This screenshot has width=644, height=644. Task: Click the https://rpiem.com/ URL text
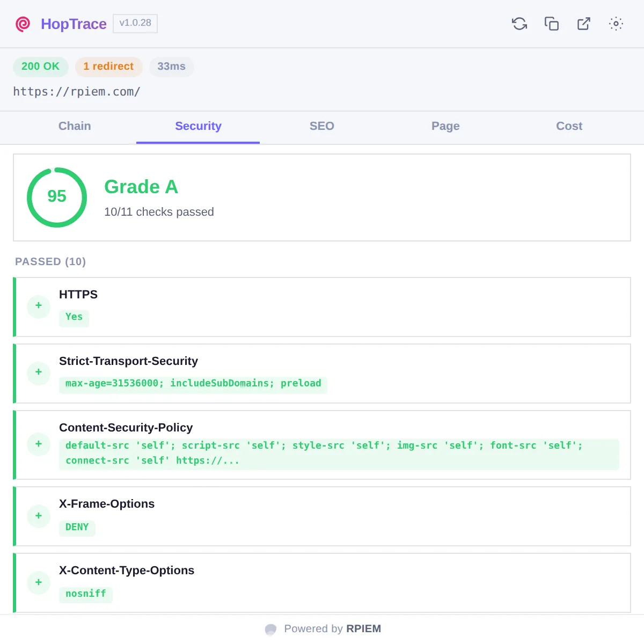tap(77, 92)
